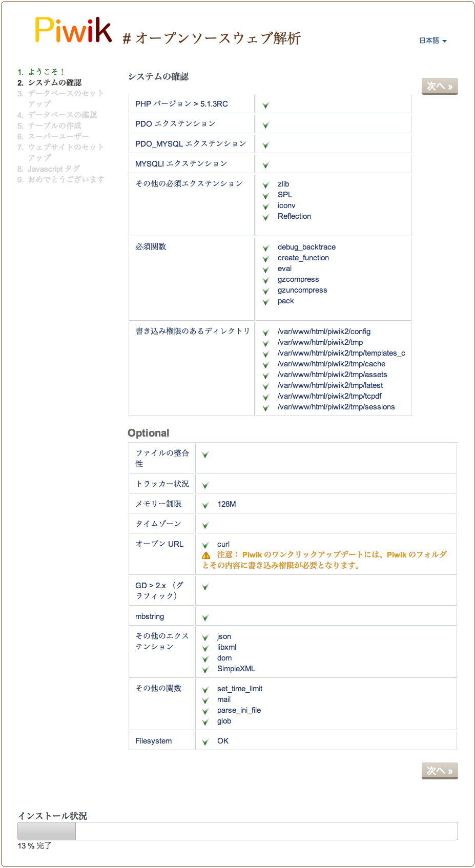Click the check icon beside debug_backtrace
Image resolution: width=475 pixels, height=868 pixels.
point(266,248)
